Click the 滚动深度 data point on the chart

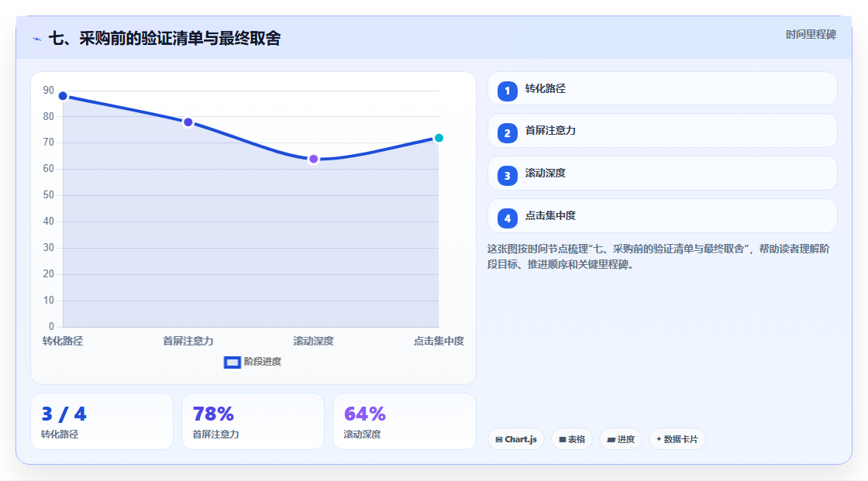pos(313,160)
